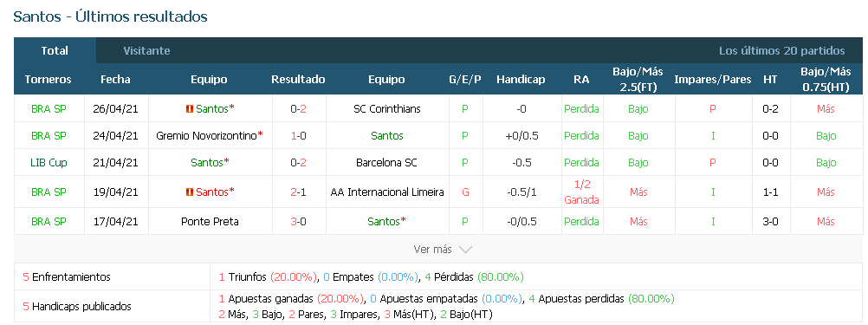Click the Bajo/Más 2.5(FT) column header

638,79
